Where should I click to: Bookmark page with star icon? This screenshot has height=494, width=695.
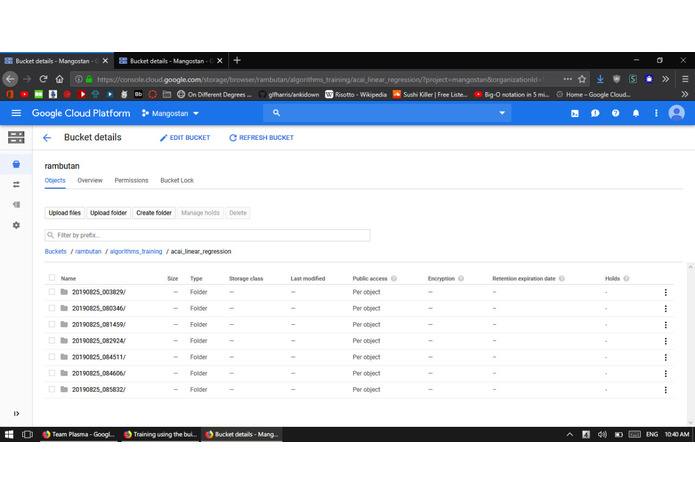coord(582,79)
